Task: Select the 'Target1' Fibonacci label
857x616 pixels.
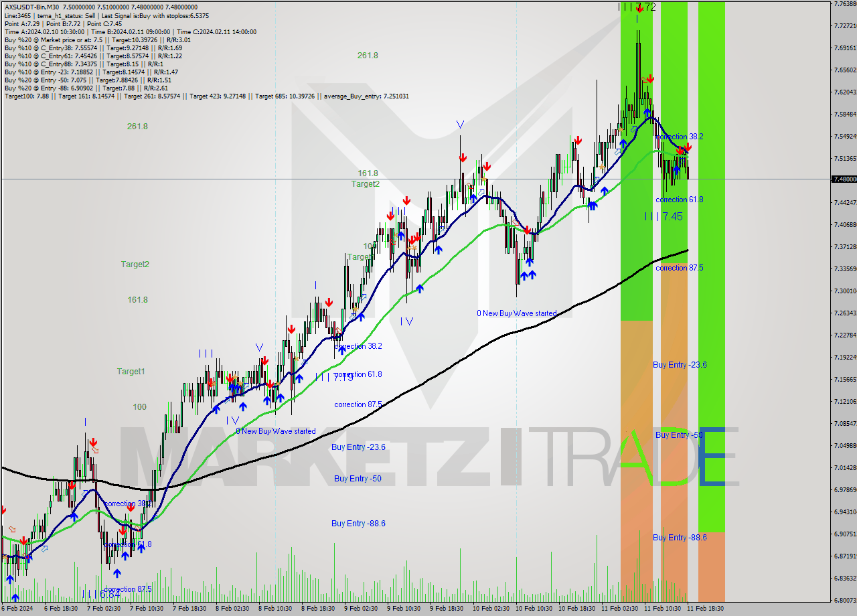Action: pyautogui.click(x=131, y=371)
